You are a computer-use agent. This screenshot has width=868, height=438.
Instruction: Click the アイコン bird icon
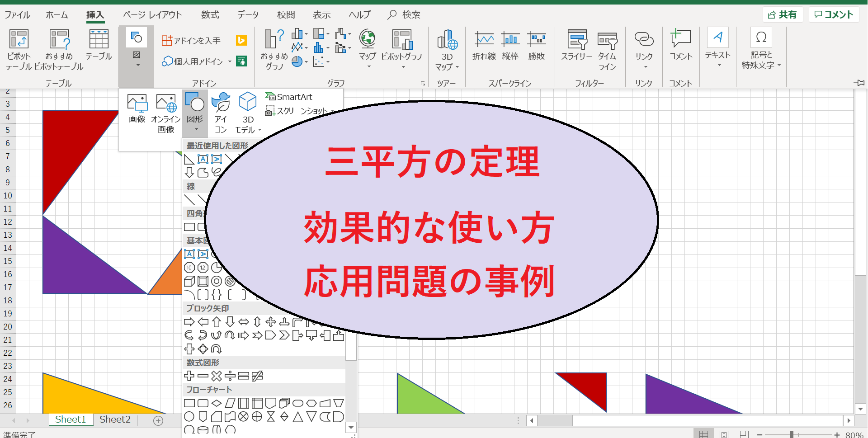(221, 102)
